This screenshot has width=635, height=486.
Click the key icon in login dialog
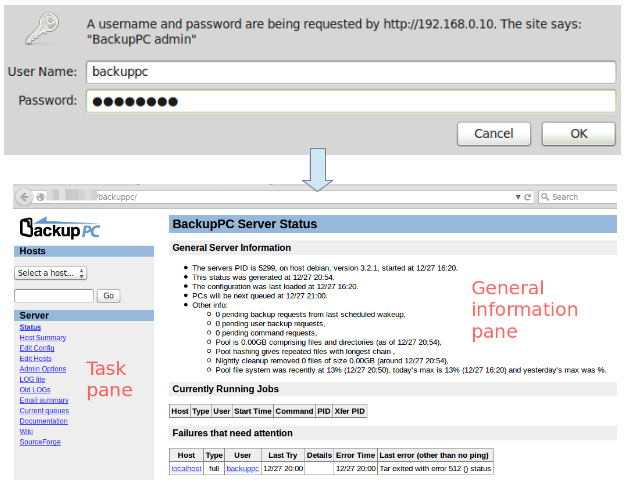click(x=42, y=28)
